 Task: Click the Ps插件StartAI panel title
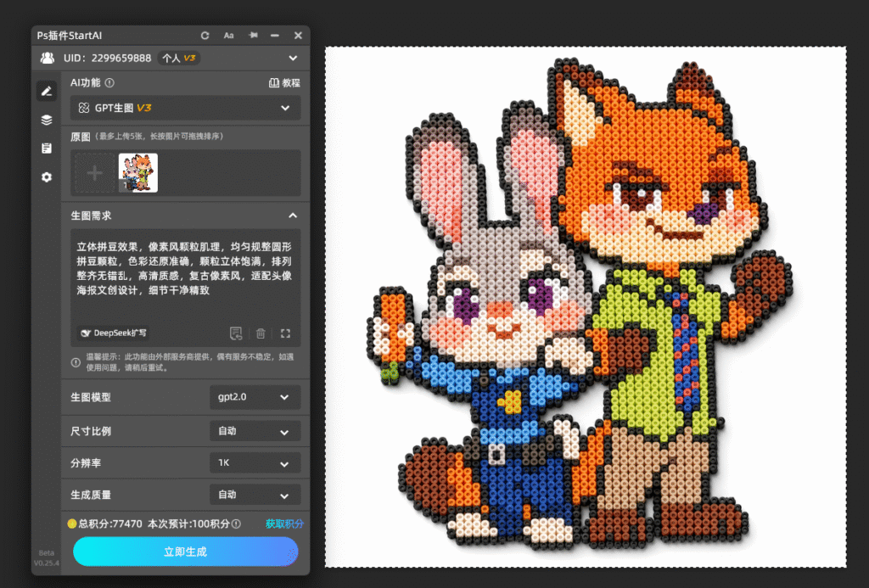coord(70,36)
